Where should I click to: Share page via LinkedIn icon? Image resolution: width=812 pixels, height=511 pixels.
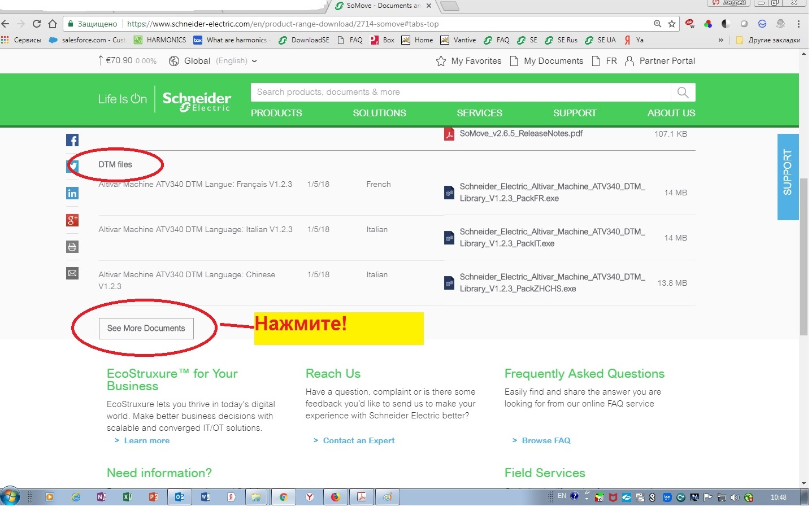[x=72, y=193]
